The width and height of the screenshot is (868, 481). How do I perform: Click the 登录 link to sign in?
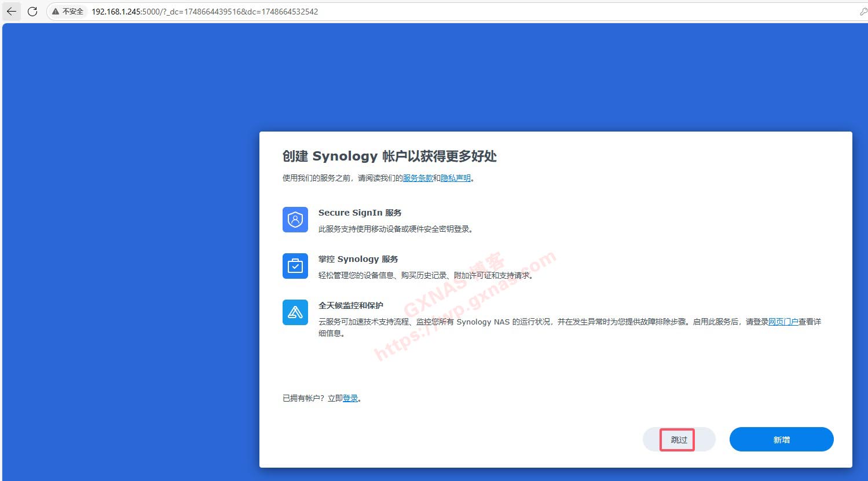coord(350,398)
